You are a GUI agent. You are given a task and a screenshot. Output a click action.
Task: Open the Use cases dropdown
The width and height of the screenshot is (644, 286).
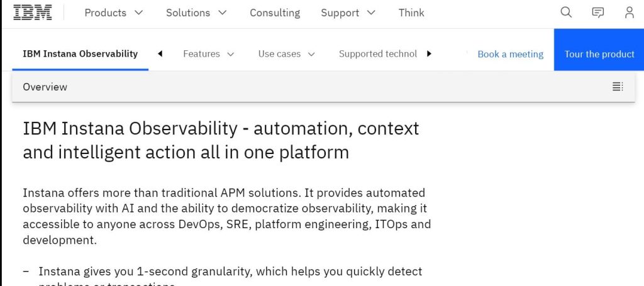(286, 54)
